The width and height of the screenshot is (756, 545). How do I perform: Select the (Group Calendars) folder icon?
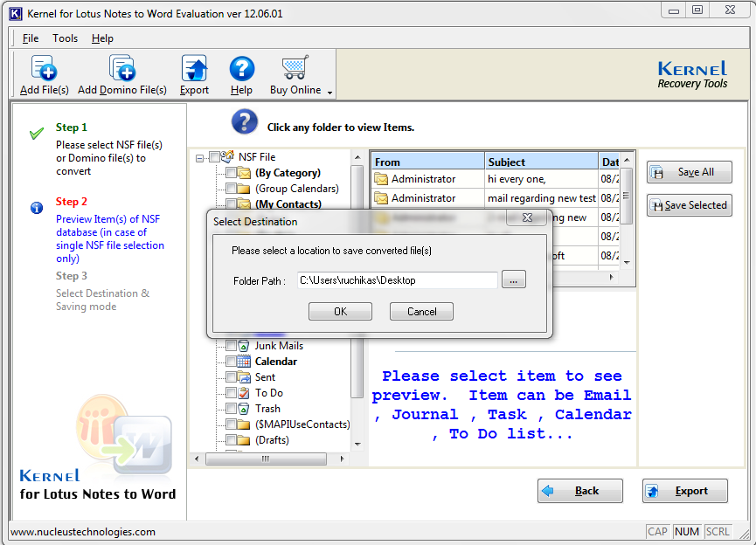coord(244,189)
